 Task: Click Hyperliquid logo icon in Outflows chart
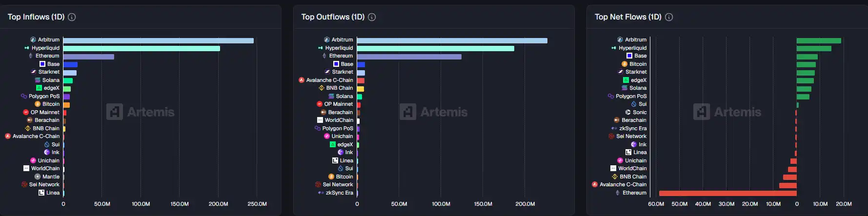(321, 48)
